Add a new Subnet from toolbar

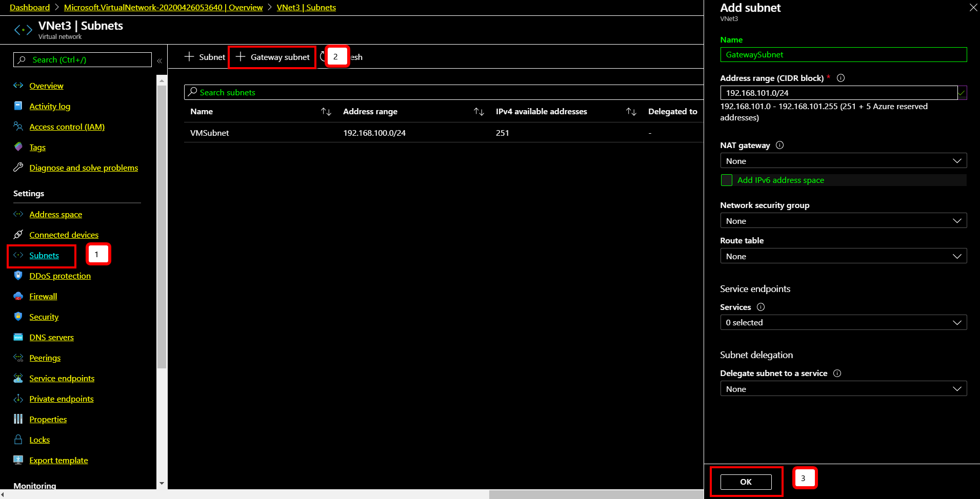click(x=205, y=57)
